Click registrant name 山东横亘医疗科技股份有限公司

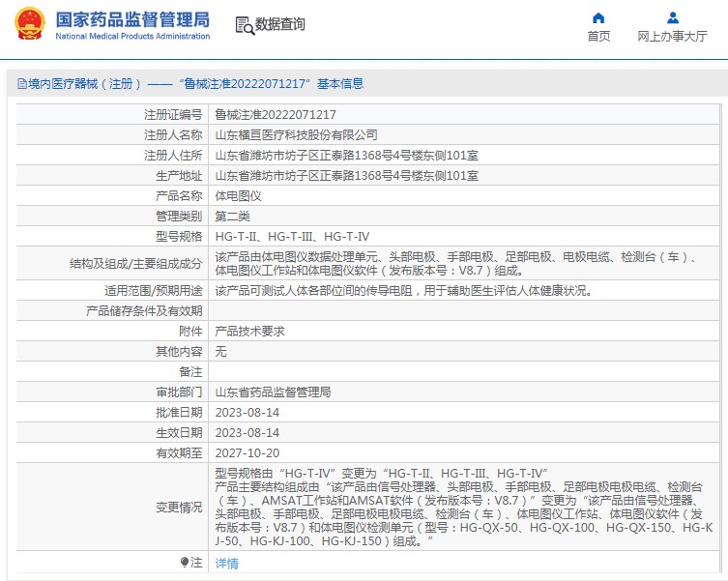coord(296,134)
